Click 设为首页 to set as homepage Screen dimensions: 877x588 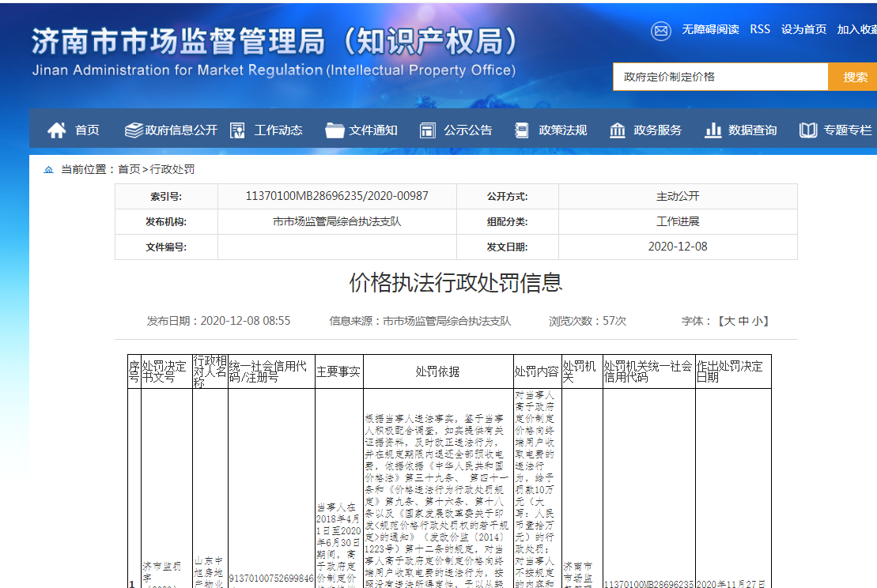(x=803, y=29)
